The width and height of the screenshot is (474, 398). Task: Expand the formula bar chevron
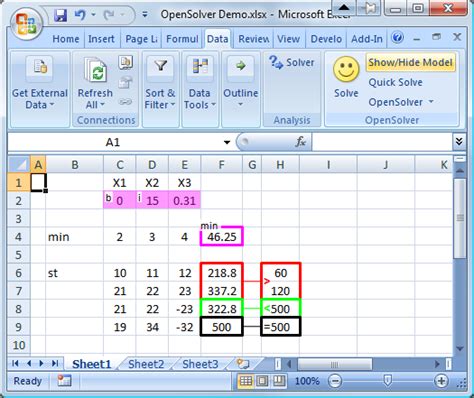(459, 142)
